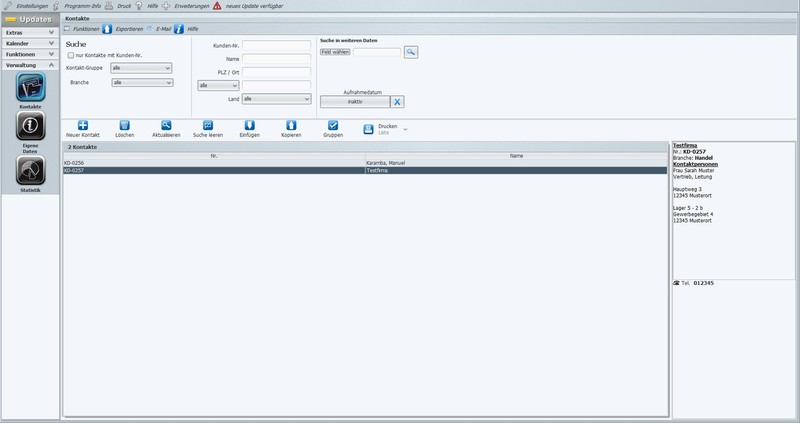Open Exportieren menu label in Kontakte bar

(x=130, y=29)
